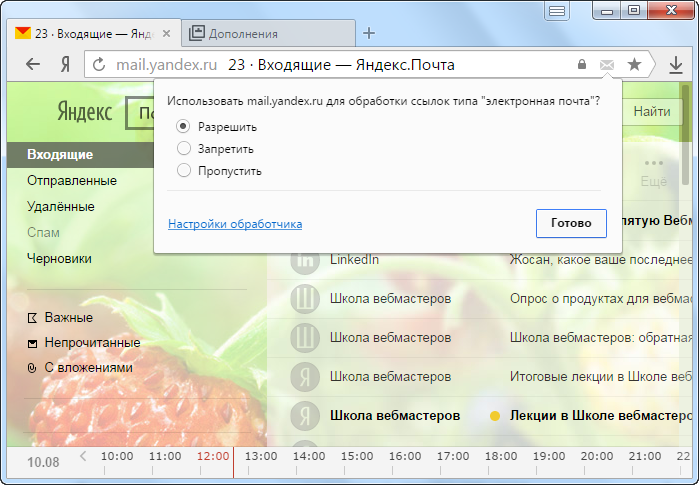Select the Разрешить radio option
Image resolution: width=699 pixels, height=485 pixels.
pyautogui.click(x=183, y=127)
